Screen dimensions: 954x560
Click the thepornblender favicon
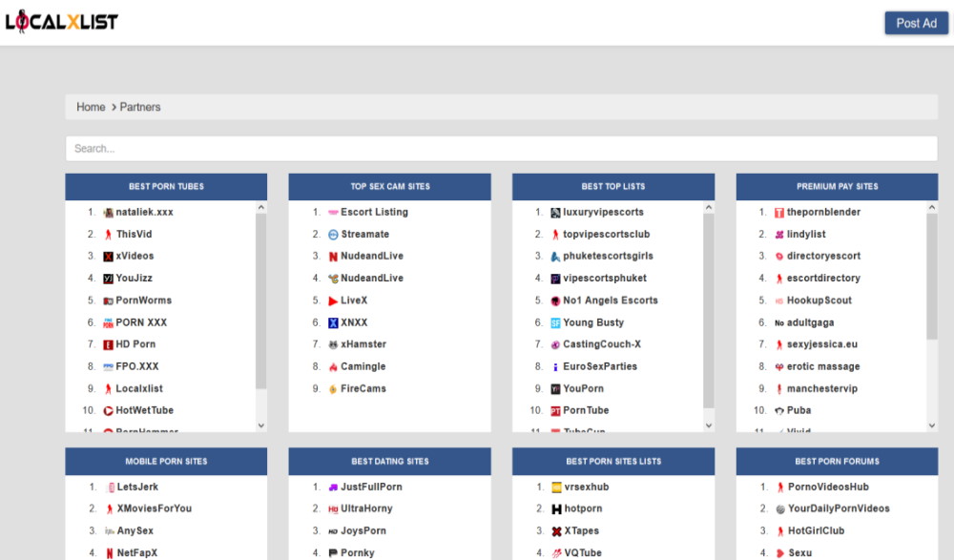pos(778,213)
